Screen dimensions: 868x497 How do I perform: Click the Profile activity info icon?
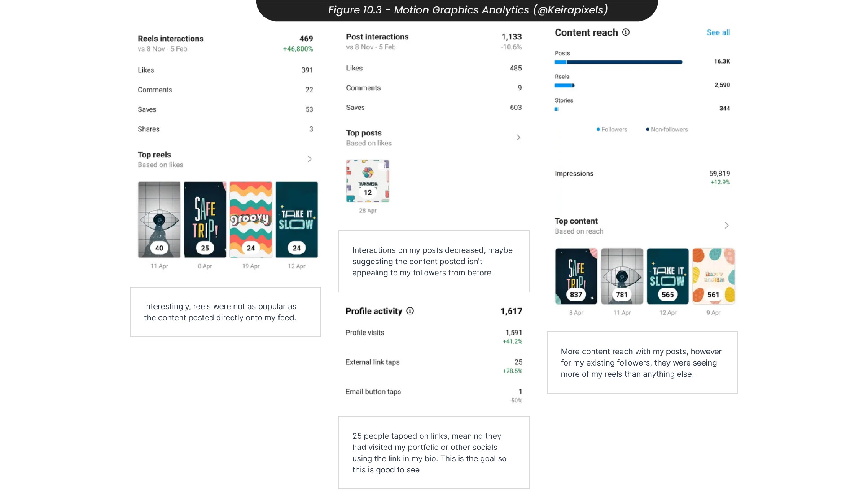[410, 311]
